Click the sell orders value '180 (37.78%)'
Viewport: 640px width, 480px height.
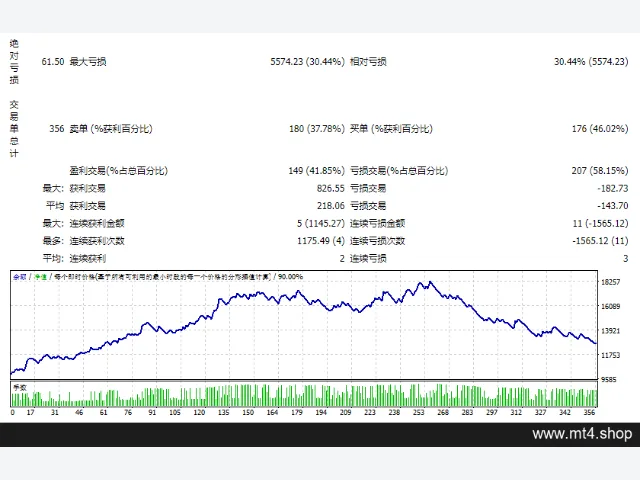[317, 129]
